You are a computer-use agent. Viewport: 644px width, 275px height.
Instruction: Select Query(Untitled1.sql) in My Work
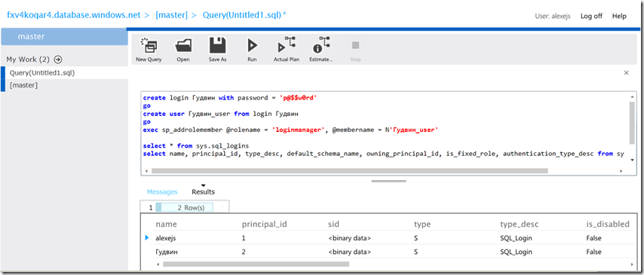click(65, 72)
